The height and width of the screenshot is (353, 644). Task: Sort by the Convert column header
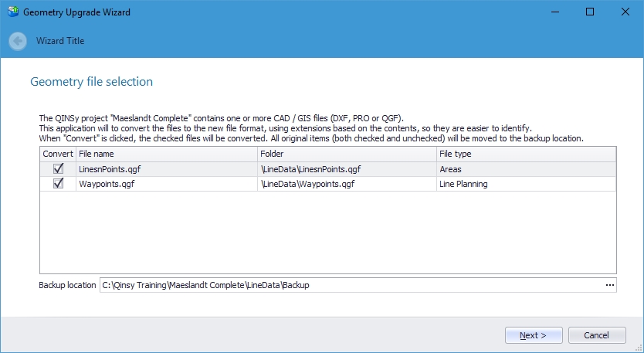pyautogui.click(x=58, y=154)
